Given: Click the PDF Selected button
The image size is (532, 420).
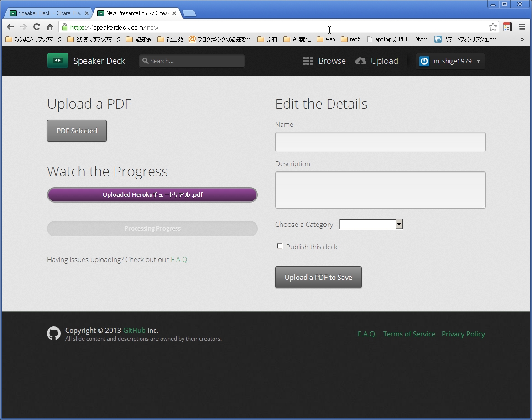Looking at the screenshot, I should [x=77, y=131].
